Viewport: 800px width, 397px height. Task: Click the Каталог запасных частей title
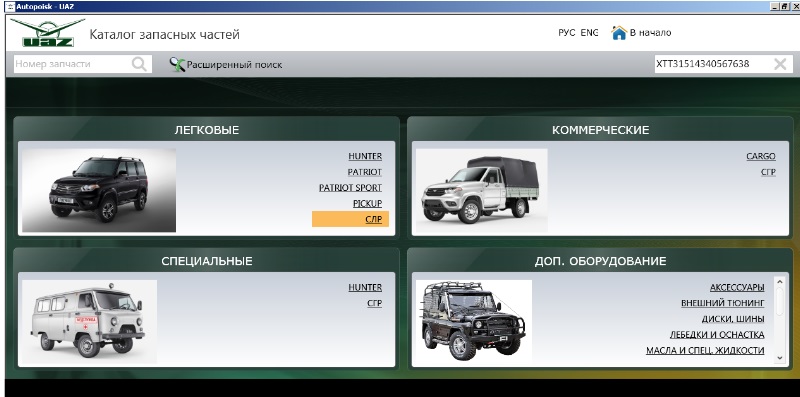(x=164, y=35)
